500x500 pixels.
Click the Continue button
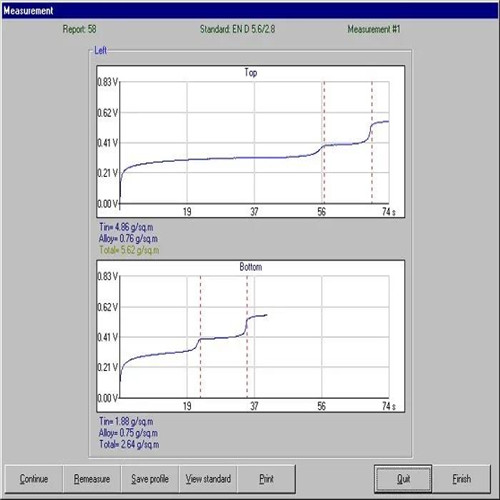click(34, 479)
